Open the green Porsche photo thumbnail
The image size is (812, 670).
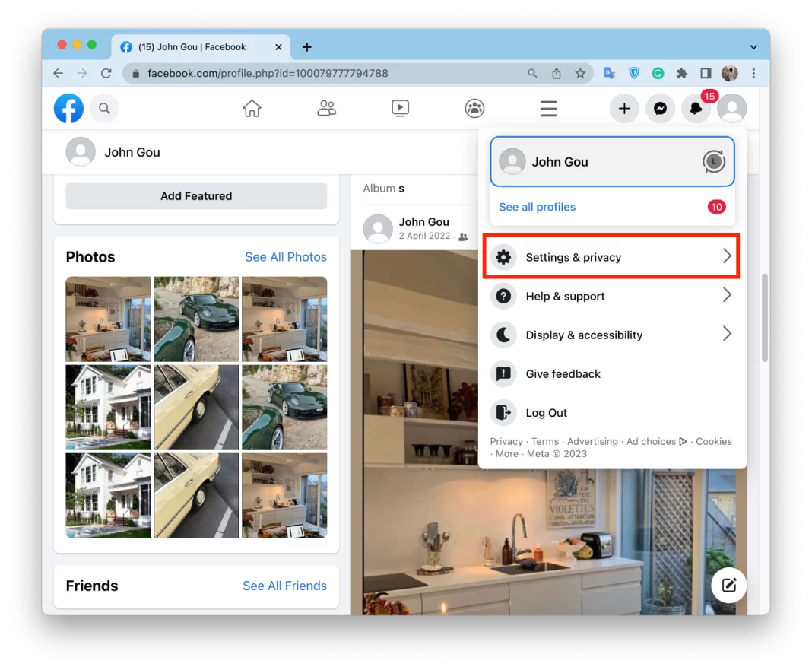coord(196,319)
